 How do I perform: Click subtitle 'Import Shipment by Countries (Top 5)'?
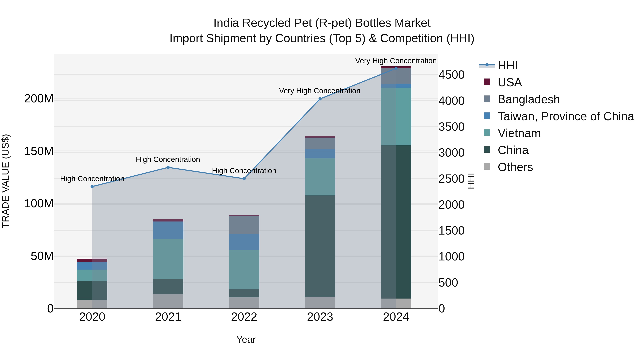pos(267,38)
